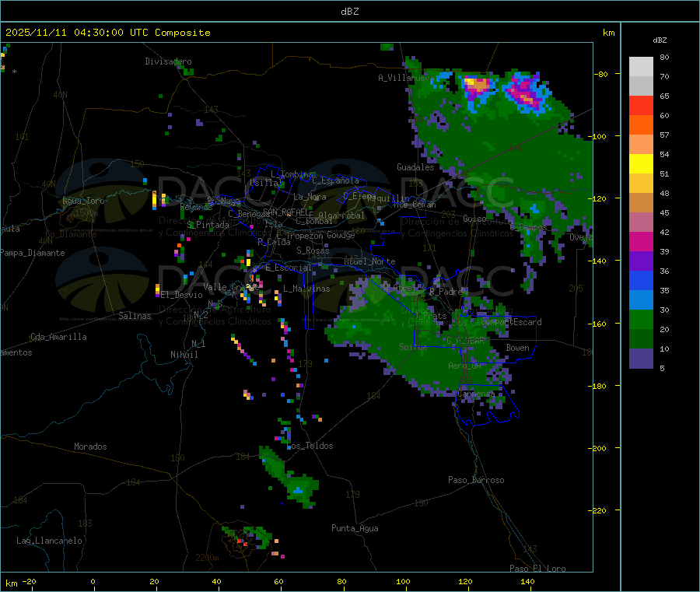Click the Los_Toldos place label
The height and width of the screenshot is (592, 700).
pos(310,446)
